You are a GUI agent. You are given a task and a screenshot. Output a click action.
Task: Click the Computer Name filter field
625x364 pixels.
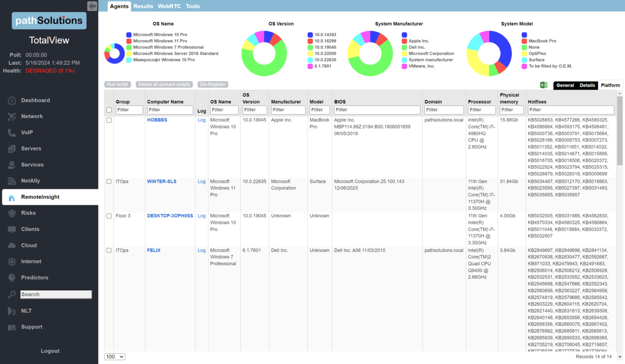pos(170,110)
